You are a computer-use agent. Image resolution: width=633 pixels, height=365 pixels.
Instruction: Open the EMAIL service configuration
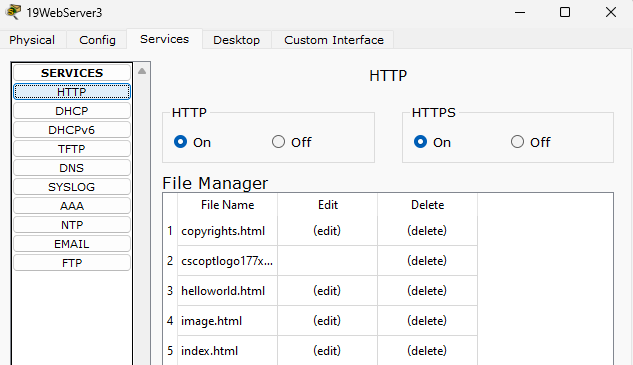[x=72, y=244]
